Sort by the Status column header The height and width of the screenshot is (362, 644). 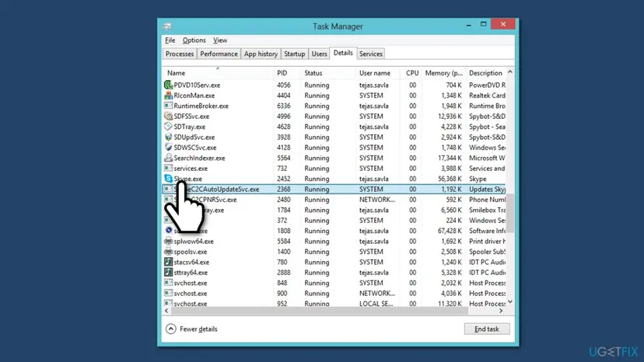coord(313,73)
